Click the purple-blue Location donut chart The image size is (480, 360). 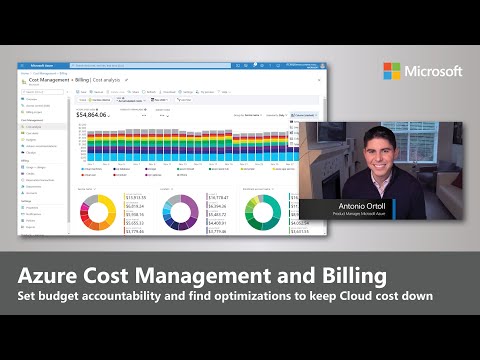pos(180,212)
